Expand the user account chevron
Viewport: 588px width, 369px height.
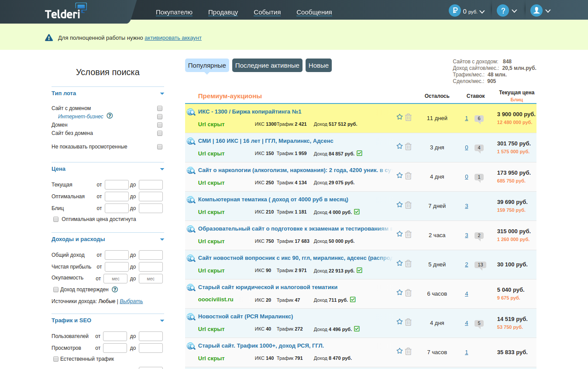coord(548,11)
